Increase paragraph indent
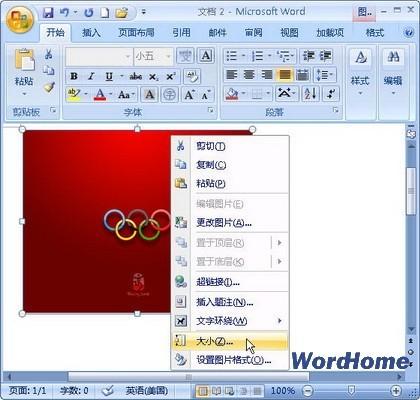The height and width of the screenshot is (400, 420). [325, 56]
